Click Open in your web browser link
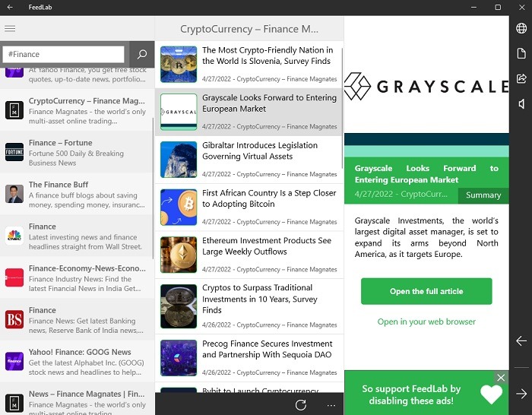Viewport: 532px width, 415px height. pyautogui.click(x=426, y=322)
